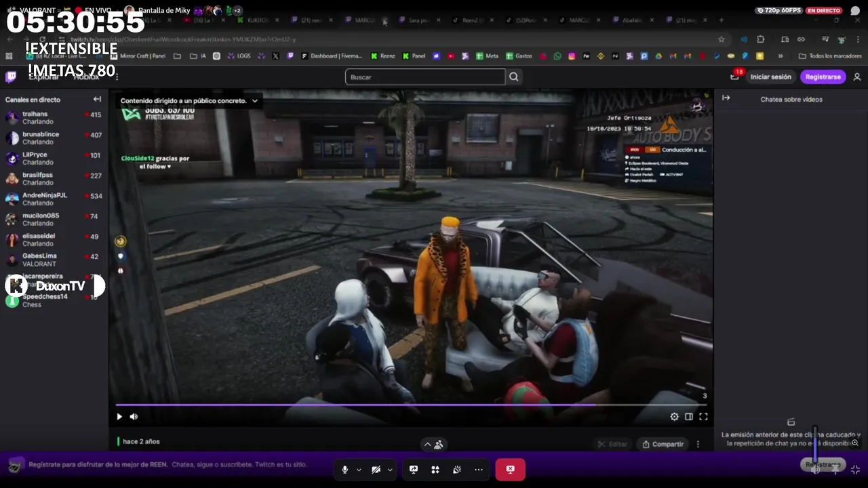The image size is (868, 488).
Task: Adjust Discord stream volume icon
Action: point(816,469)
